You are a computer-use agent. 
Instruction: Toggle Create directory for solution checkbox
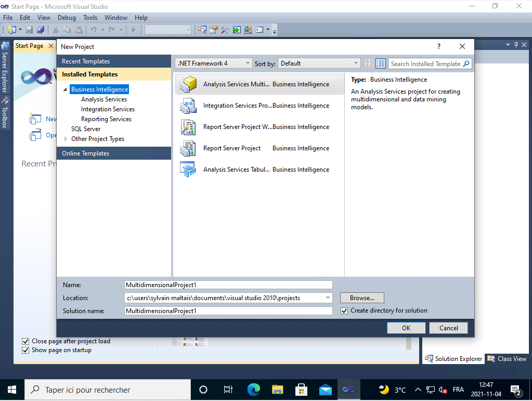[344, 311]
